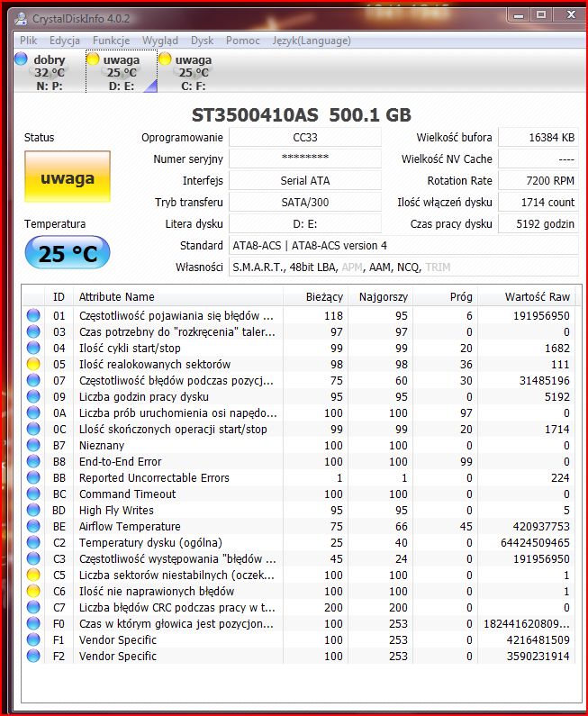Screen dimensions: 588x716
Task: Select the D: E: disk tab
Action: tap(122, 72)
